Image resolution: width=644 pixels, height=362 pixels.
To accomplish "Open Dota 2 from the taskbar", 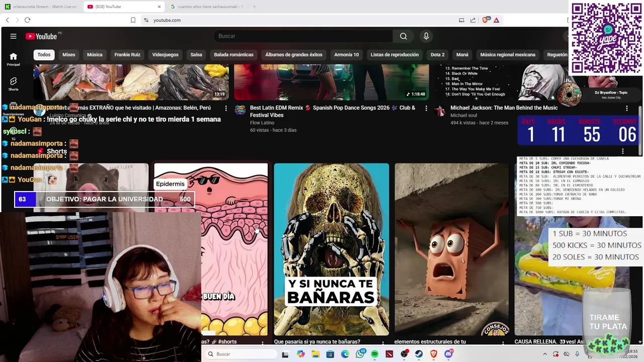I will (x=389, y=354).
